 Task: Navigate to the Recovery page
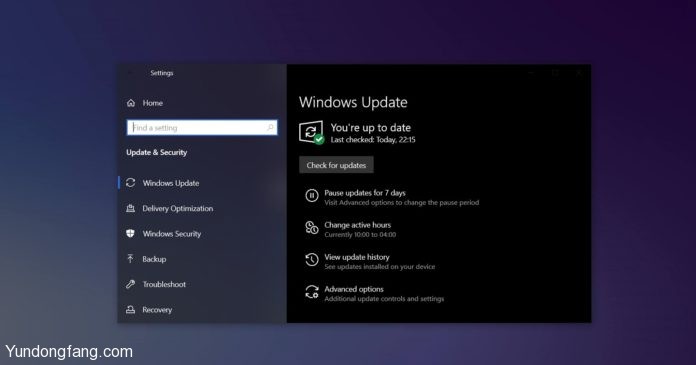(157, 309)
